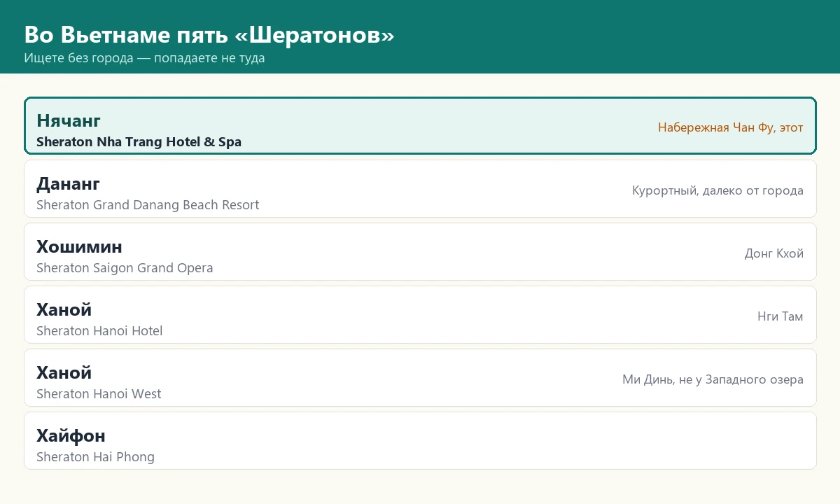The height and width of the screenshot is (504, 840).
Task: Click the note «Донг Кхой»
Action: 773,253
